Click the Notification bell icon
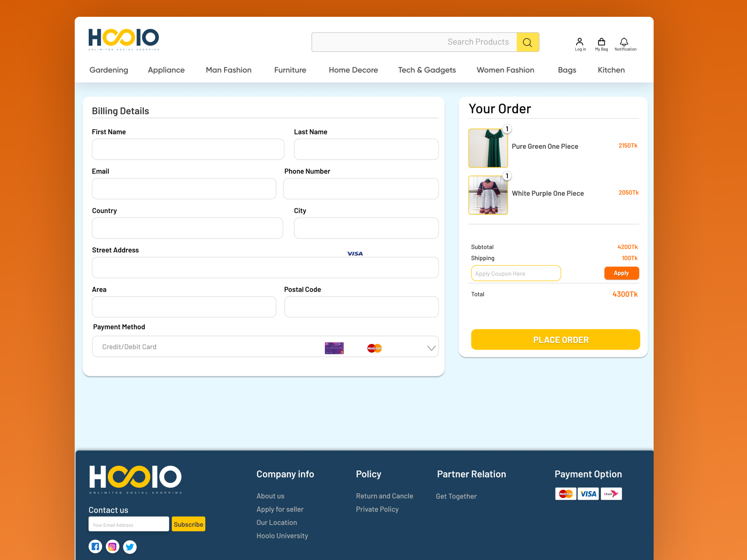Image resolution: width=747 pixels, height=560 pixels. 625,42
